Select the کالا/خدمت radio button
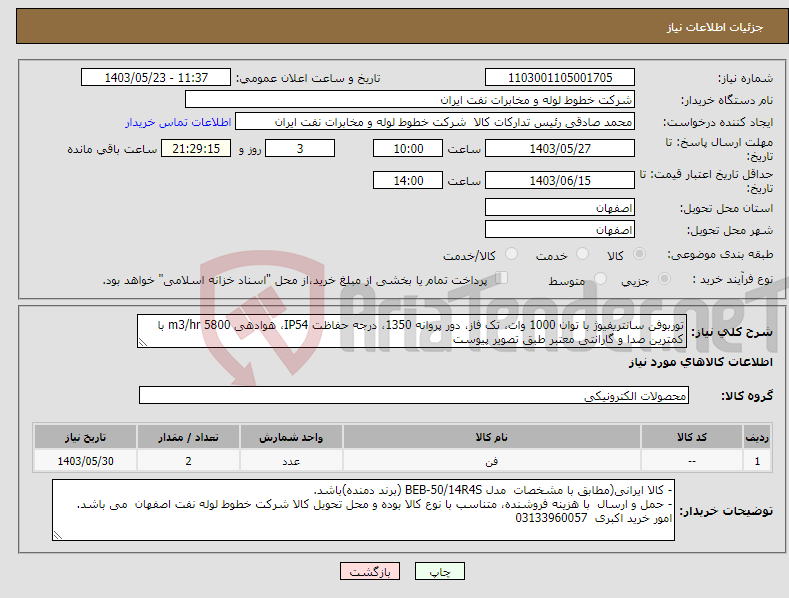This screenshot has width=789, height=598. pos(511,254)
